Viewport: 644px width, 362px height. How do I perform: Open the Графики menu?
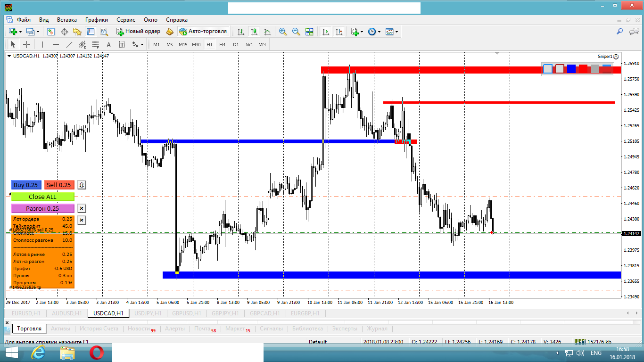coord(97,20)
